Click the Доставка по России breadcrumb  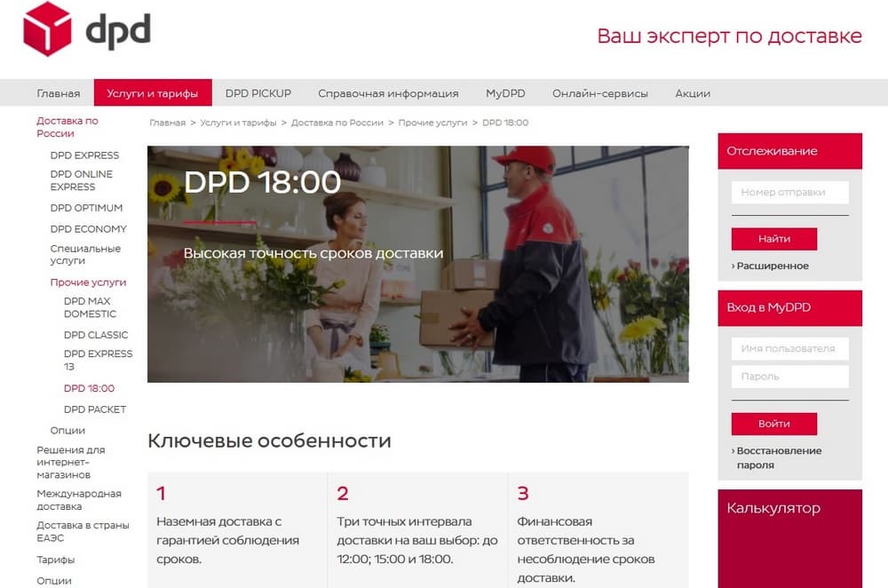click(337, 123)
